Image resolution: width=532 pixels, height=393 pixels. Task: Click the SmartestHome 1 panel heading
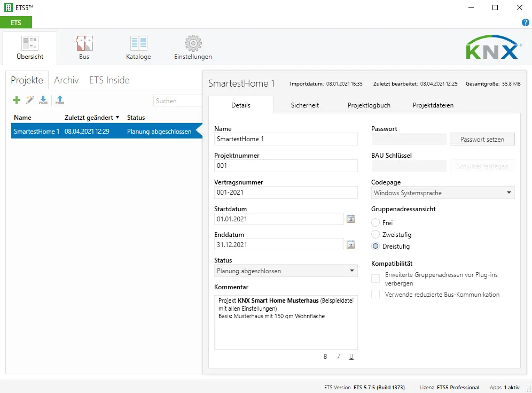[x=241, y=83]
